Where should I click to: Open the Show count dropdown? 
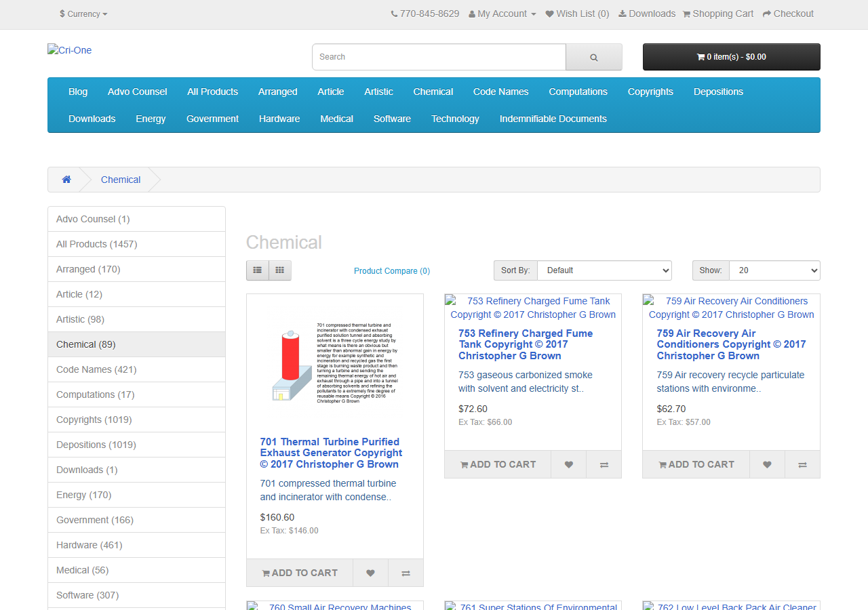click(x=774, y=270)
